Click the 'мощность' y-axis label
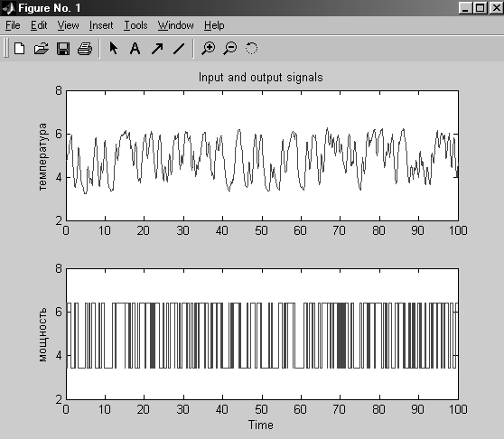 42,335
